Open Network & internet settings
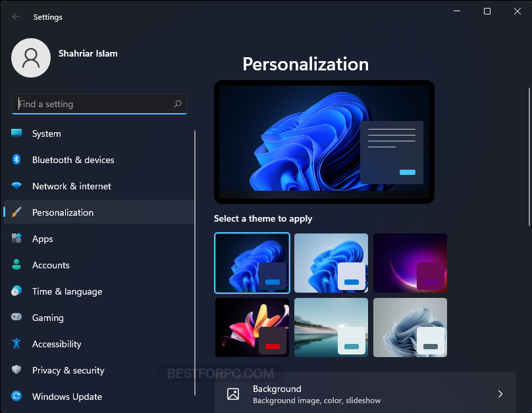This screenshot has height=413, width=532. (99, 186)
